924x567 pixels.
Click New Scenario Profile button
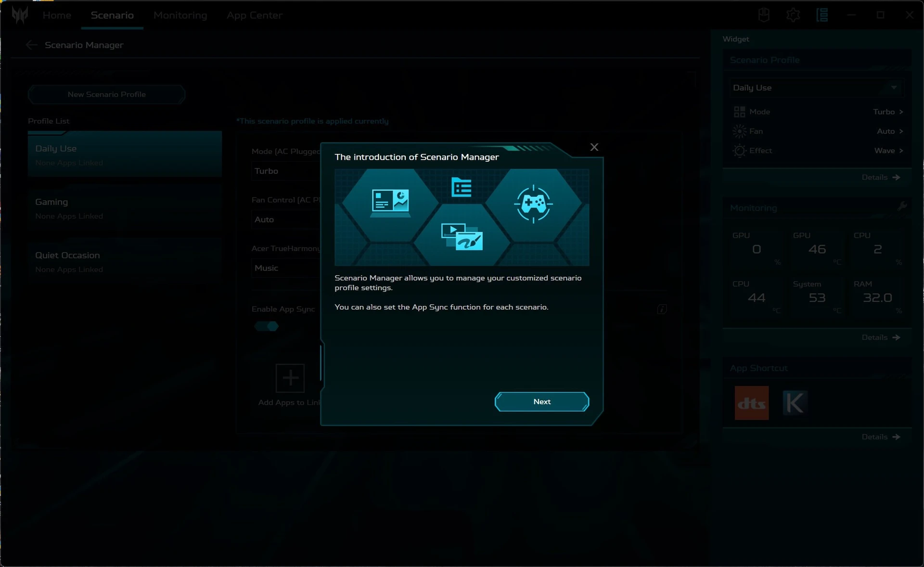(x=106, y=94)
